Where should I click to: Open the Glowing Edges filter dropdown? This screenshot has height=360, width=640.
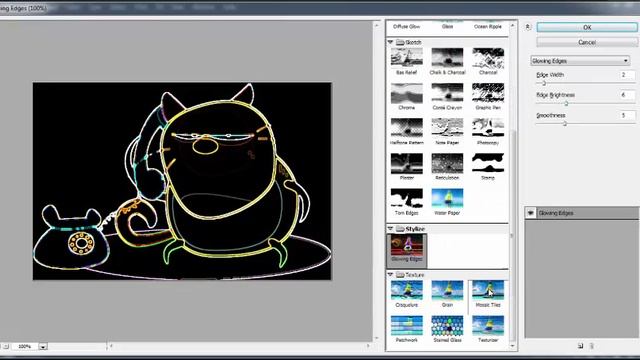click(x=580, y=61)
